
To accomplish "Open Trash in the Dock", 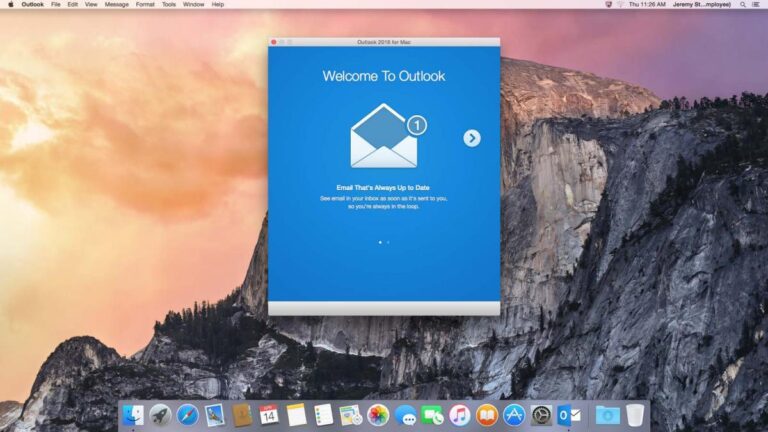I will click(635, 415).
